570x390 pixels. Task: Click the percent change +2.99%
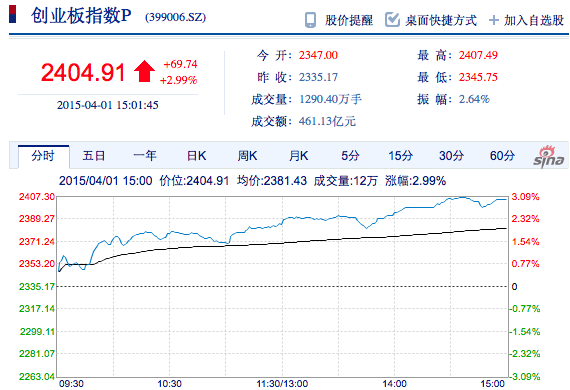[x=178, y=80]
